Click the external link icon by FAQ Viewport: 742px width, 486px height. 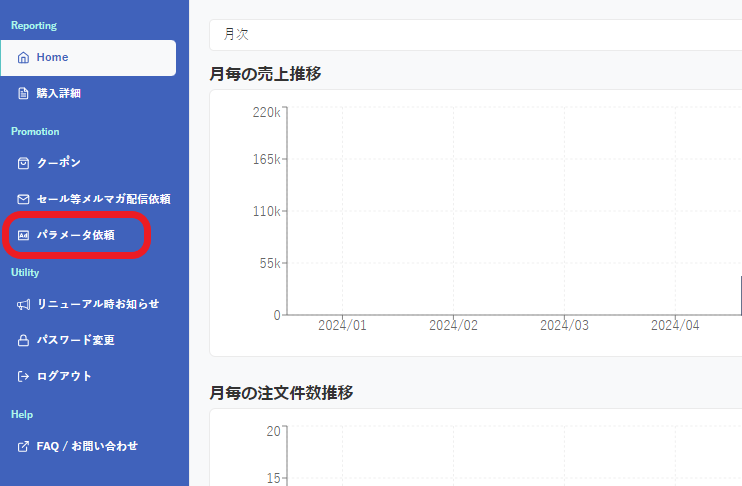(23, 446)
